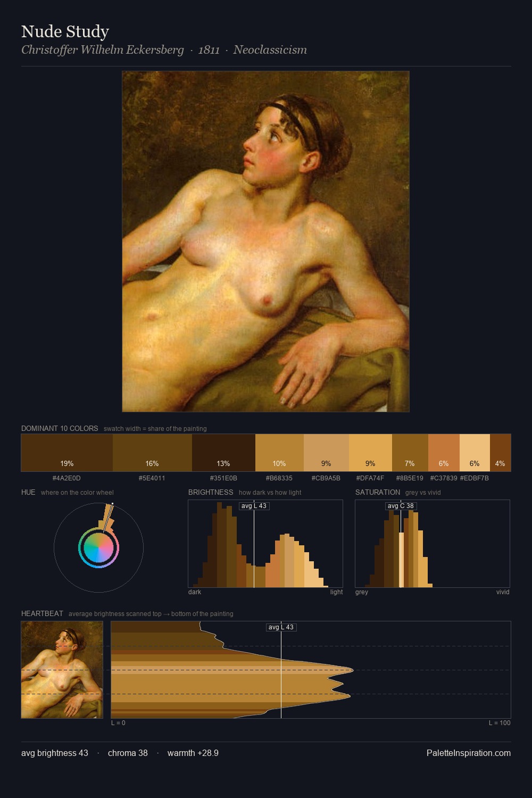Click the L = 100 axis label
The image size is (532, 798).
pyautogui.click(x=500, y=723)
